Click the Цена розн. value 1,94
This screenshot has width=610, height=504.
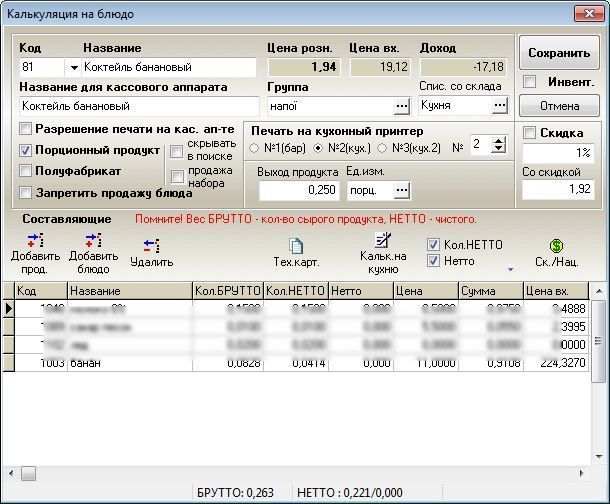click(x=305, y=67)
